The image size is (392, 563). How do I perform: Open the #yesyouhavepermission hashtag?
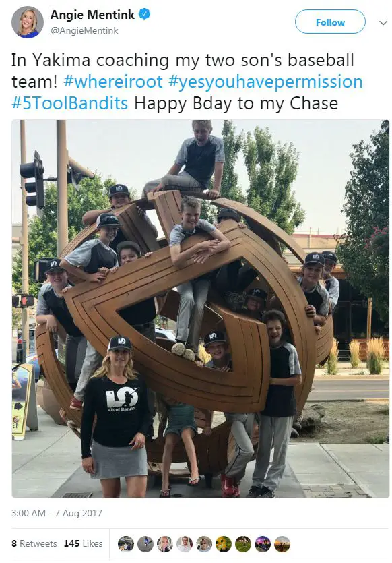[265, 82]
